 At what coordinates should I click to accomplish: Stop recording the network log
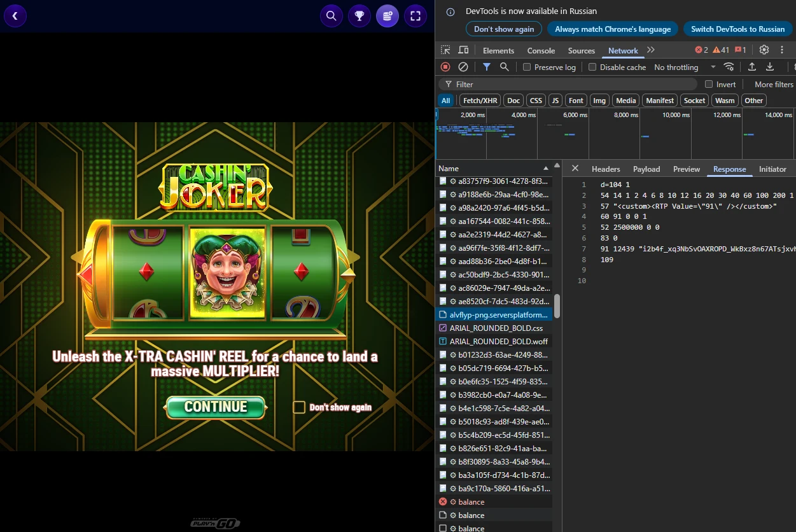tap(445, 67)
